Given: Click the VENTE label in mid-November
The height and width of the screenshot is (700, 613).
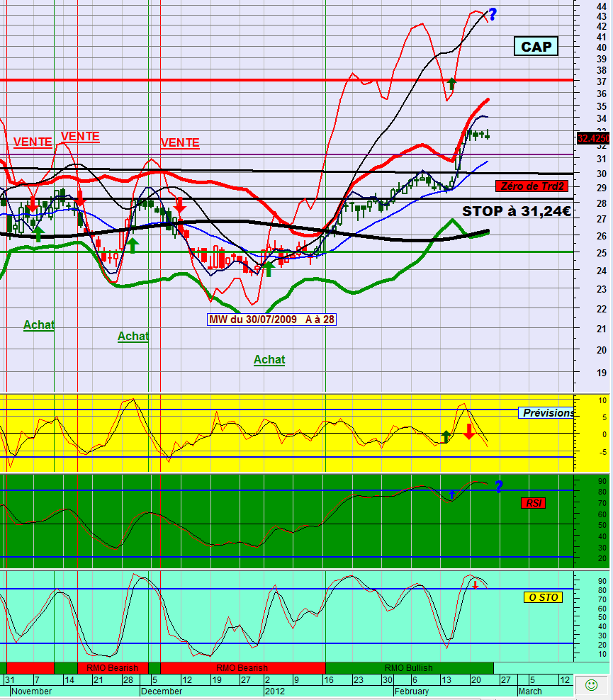Looking at the screenshot, I should (x=80, y=137).
